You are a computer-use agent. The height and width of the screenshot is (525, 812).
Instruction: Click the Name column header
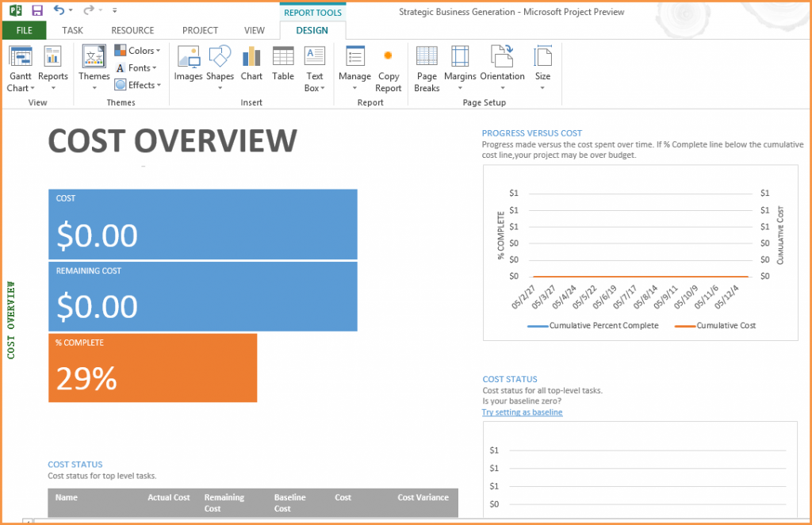[x=67, y=497]
